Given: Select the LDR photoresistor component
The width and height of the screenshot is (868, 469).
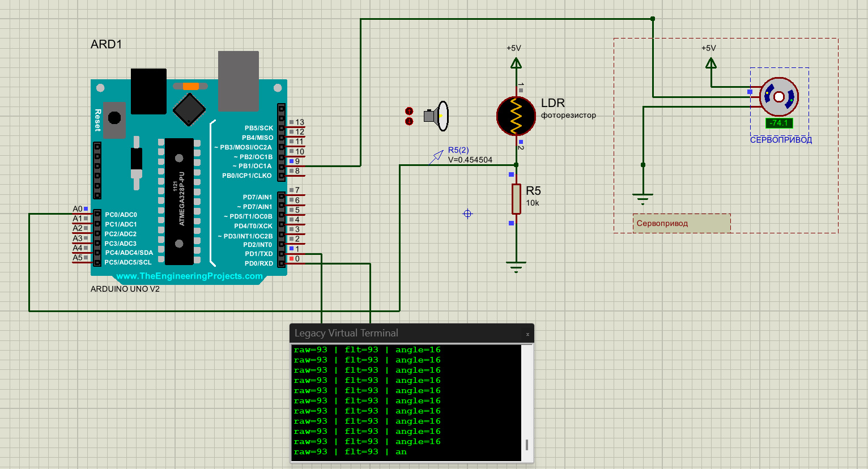Looking at the screenshot, I should click(x=516, y=116).
